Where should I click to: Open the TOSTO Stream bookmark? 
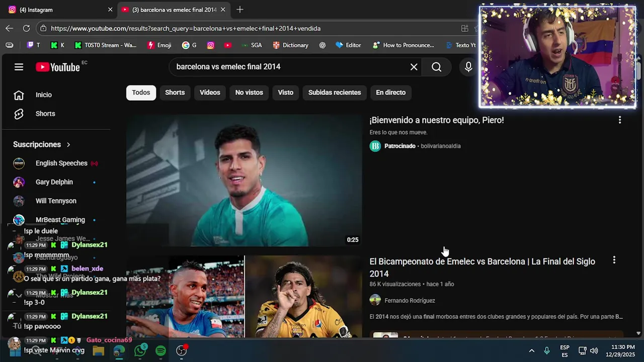pyautogui.click(x=106, y=45)
